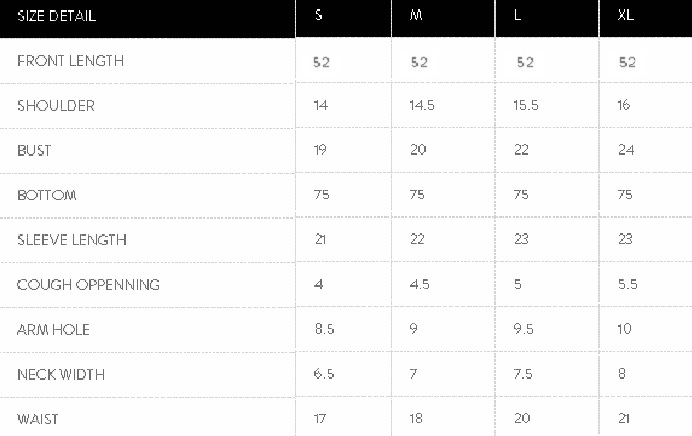Click the COUGH OPPENNING row label
The image size is (692, 436).
[88, 285]
